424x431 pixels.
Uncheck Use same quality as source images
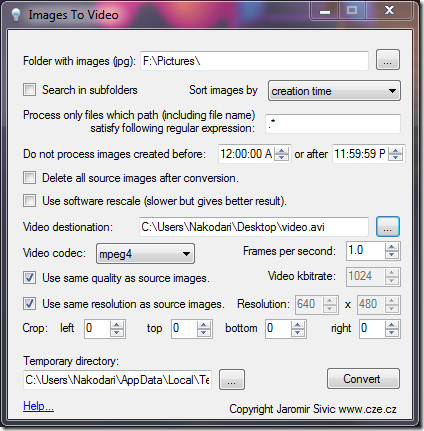coord(29,278)
